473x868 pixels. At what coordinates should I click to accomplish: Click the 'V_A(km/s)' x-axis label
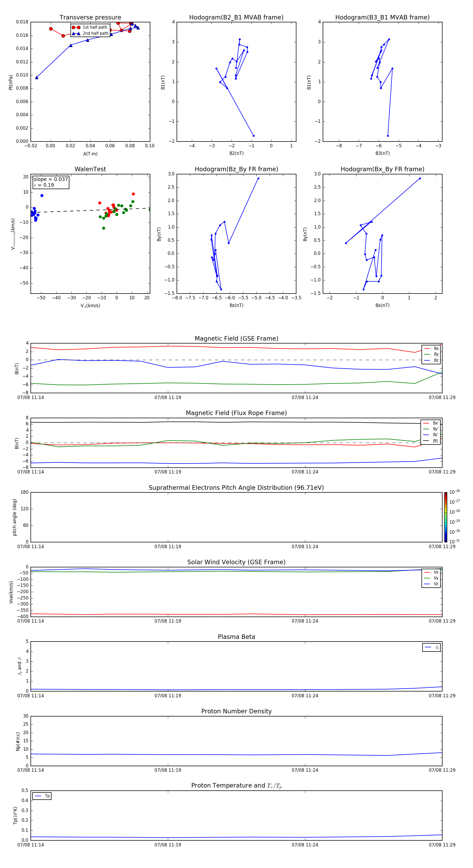[90, 306]
